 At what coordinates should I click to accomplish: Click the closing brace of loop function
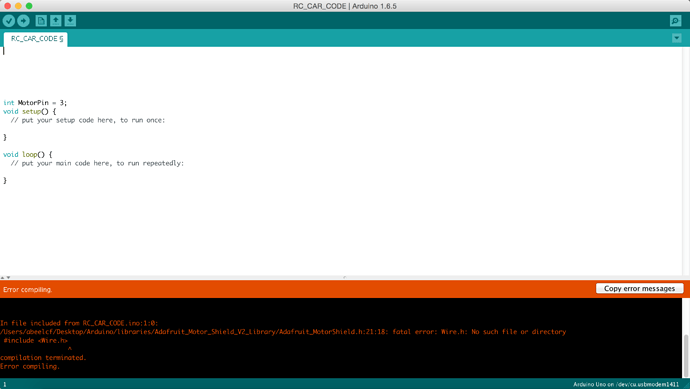click(x=5, y=180)
